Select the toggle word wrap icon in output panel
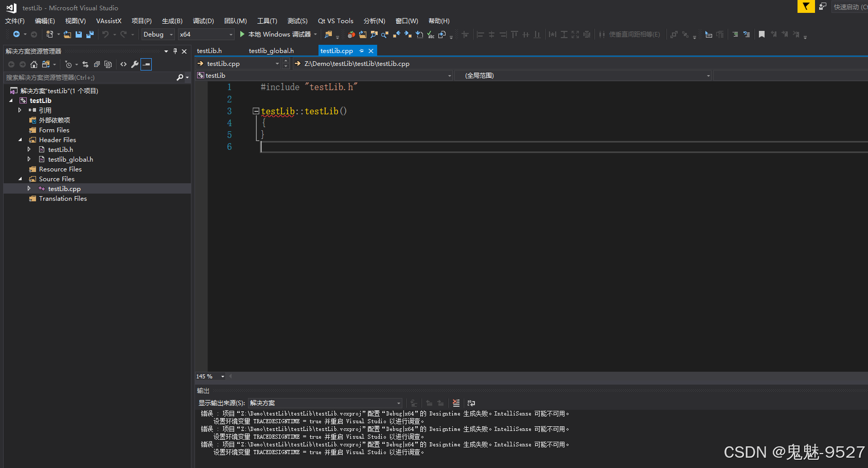This screenshot has width=868, height=468. point(471,403)
